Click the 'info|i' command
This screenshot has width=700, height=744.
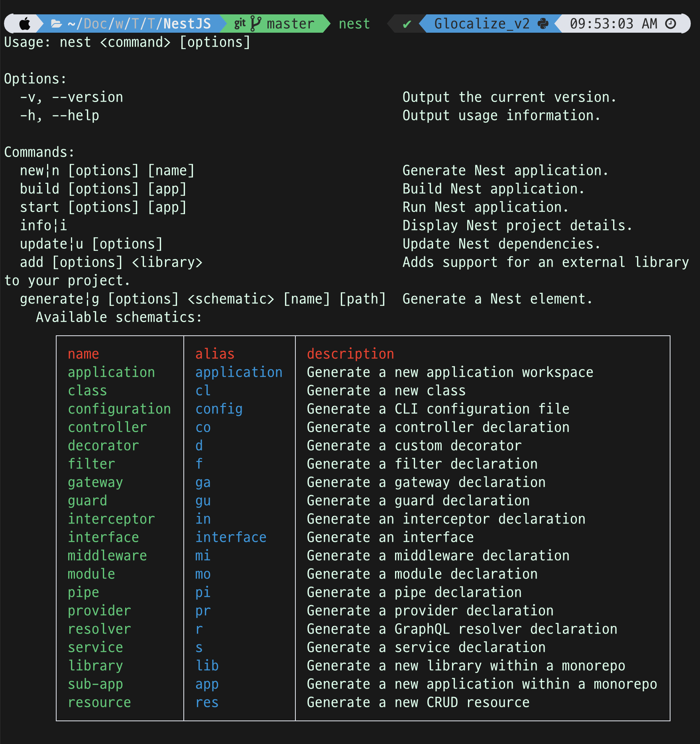[43, 226]
